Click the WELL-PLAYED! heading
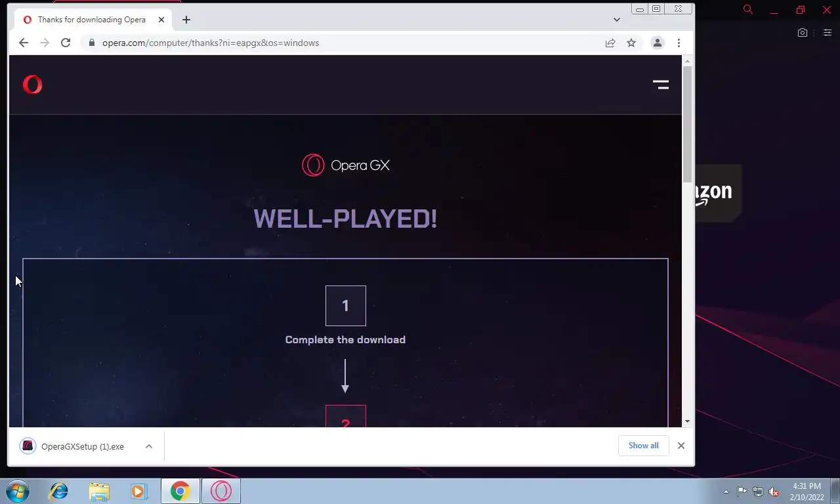Screen dimensions: 840x504 tap(345, 219)
